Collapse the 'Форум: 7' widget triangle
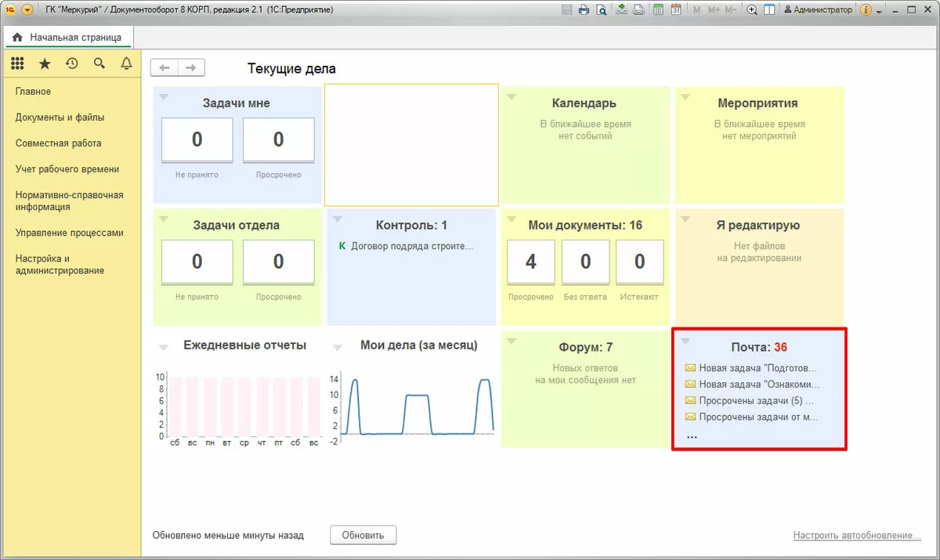 (x=511, y=341)
